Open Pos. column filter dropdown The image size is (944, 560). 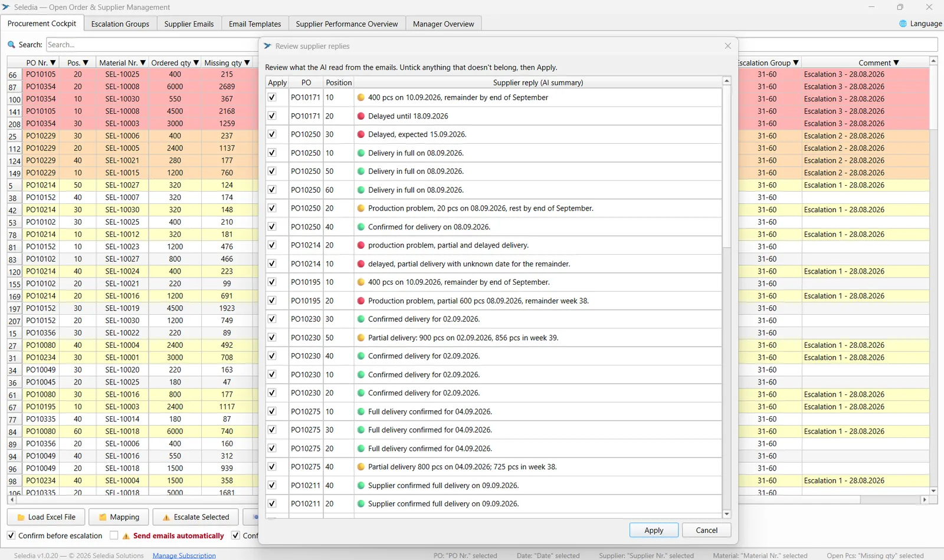click(86, 62)
